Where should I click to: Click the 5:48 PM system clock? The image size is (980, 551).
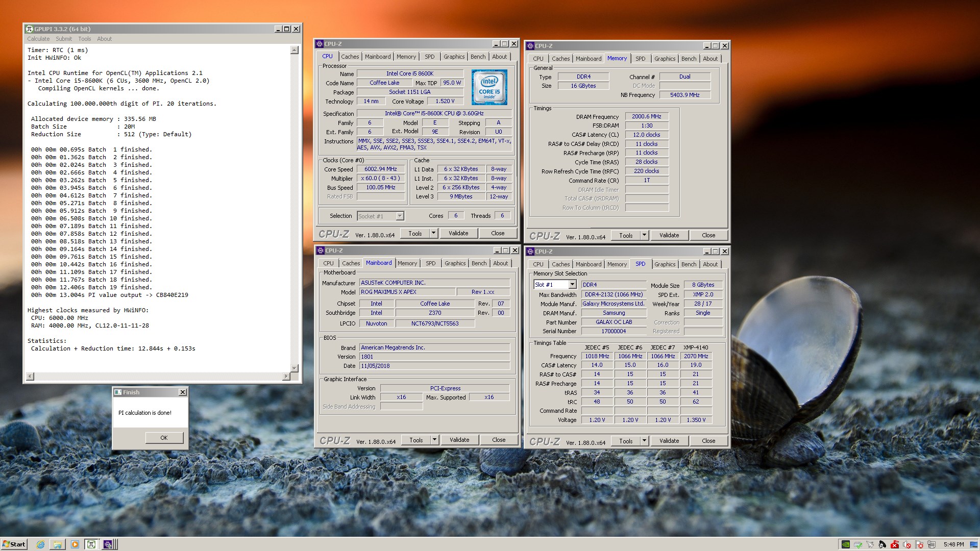click(x=953, y=544)
